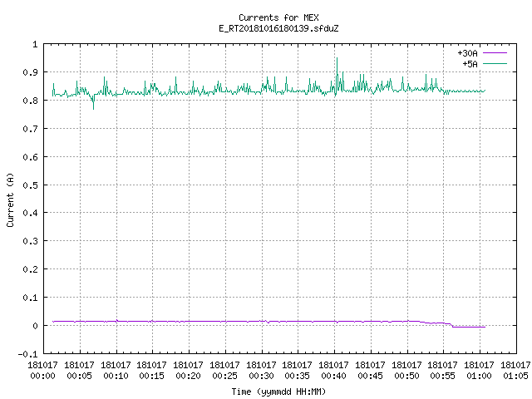Click the x-axis tick label 00:50
The height and width of the screenshot is (399, 532).
pos(406,376)
